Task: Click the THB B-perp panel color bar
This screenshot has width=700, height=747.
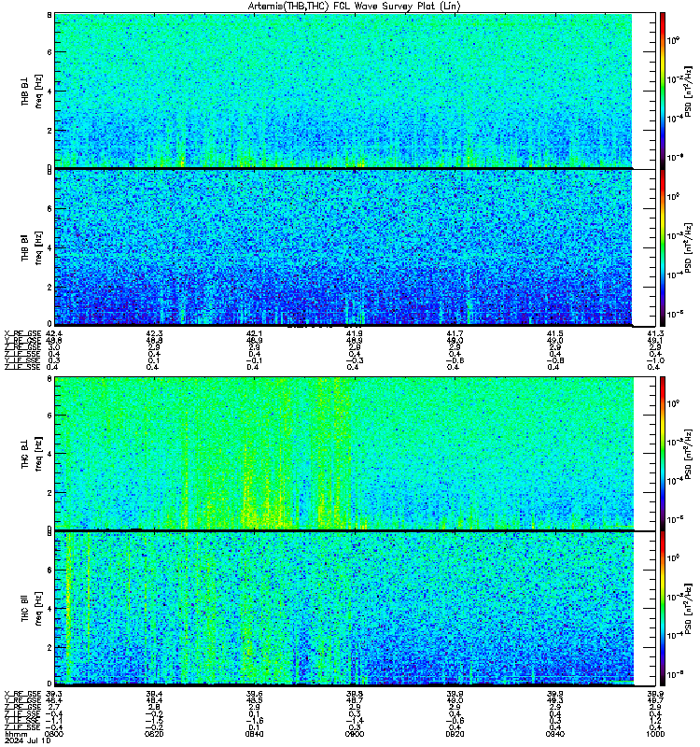Action: point(663,91)
